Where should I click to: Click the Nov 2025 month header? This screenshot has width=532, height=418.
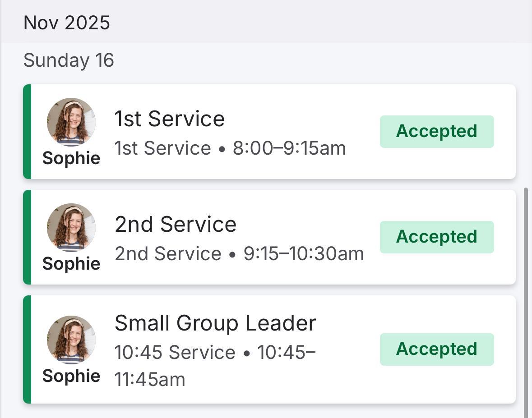[67, 23]
